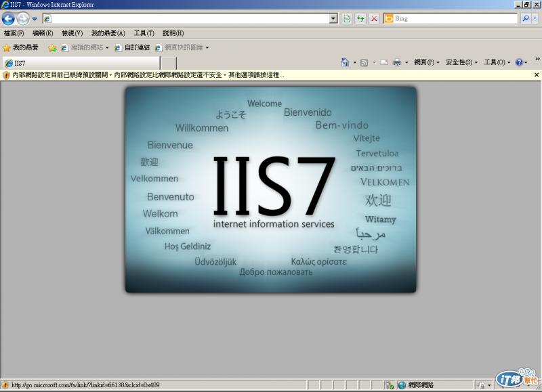Click the add to favorites bar icon

tap(52, 47)
